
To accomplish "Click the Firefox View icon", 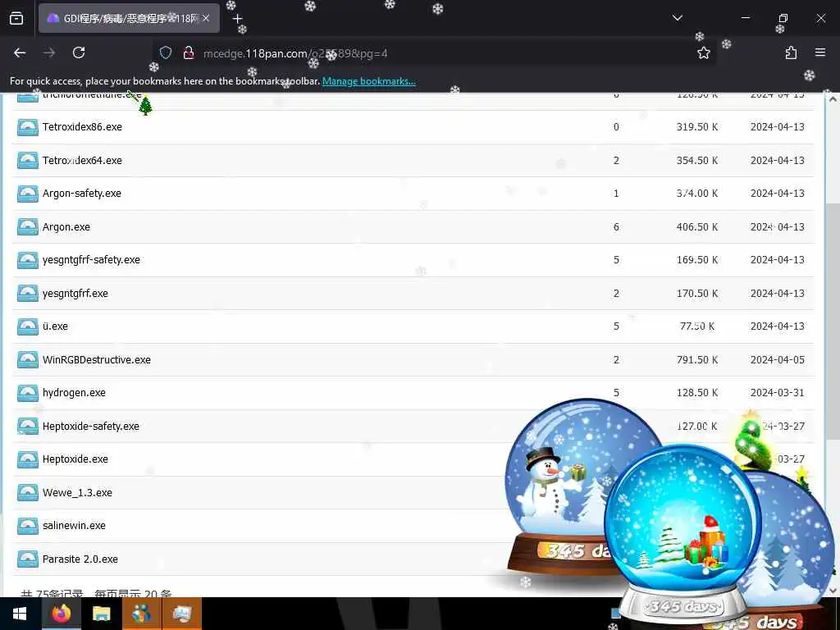I will pos(16,18).
